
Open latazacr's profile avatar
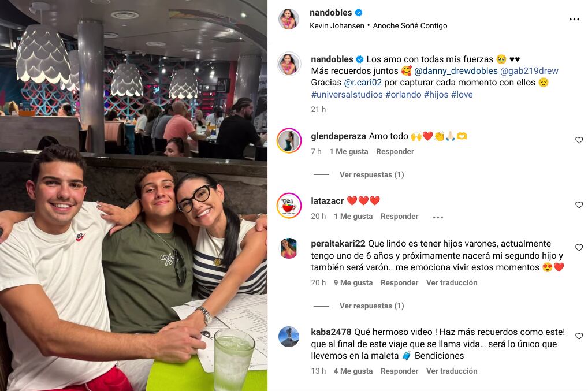289,206
